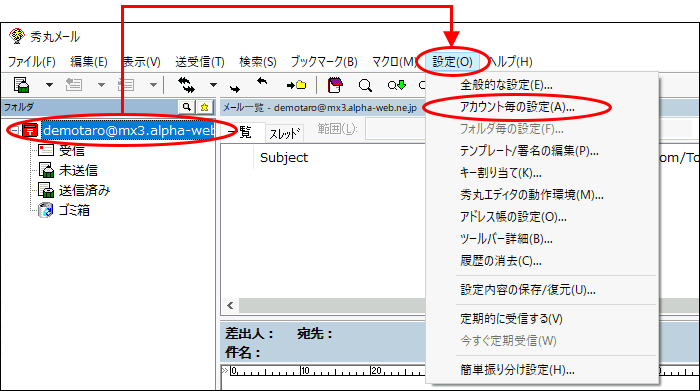Choose 履歴の消去(C)... menu entry
This screenshot has width=700, height=391.
(501, 261)
